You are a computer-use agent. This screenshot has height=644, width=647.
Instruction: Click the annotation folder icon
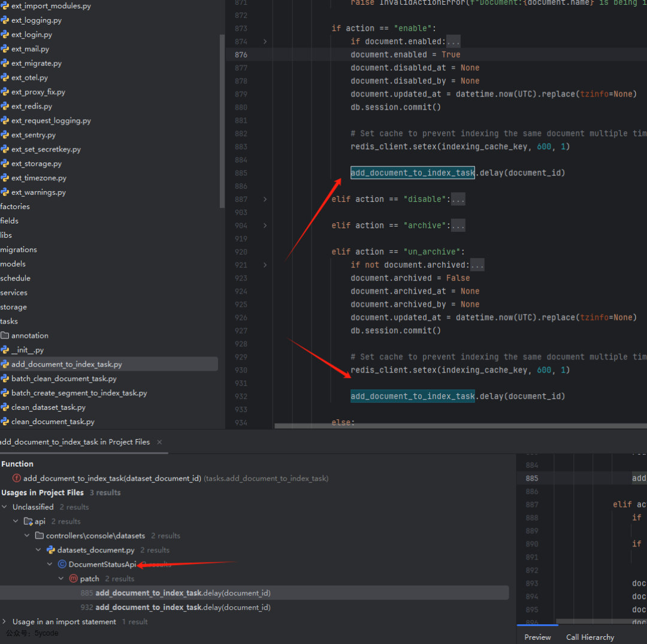point(5,335)
